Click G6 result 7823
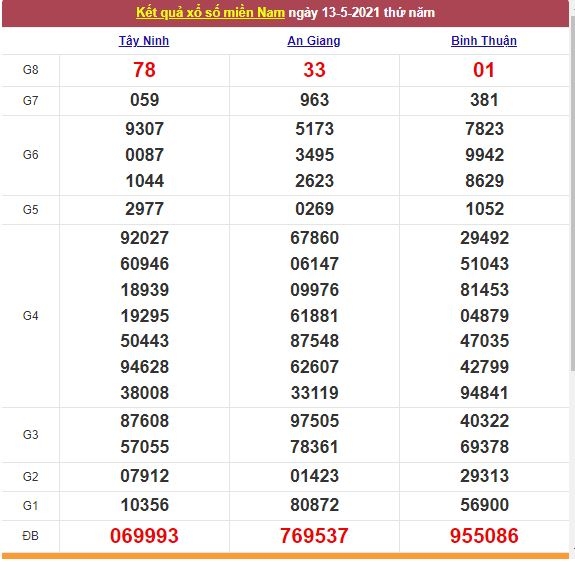575x562 pixels. (x=484, y=129)
